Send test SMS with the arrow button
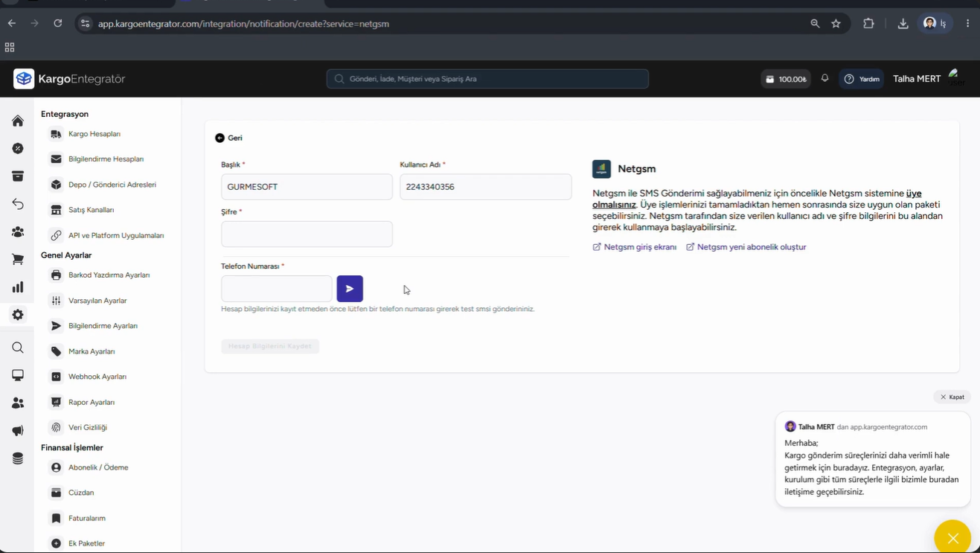 pos(350,289)
